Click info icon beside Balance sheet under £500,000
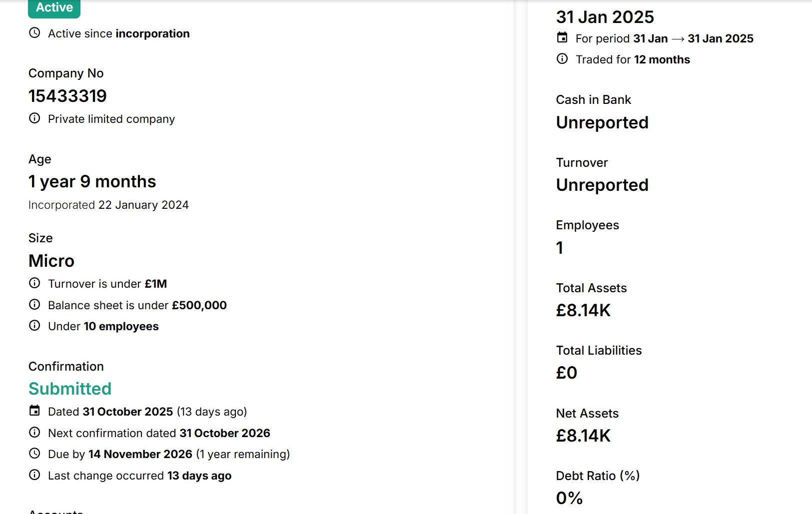Image resolution: width=812 pixels, height=514 pixels. [34, 305]
